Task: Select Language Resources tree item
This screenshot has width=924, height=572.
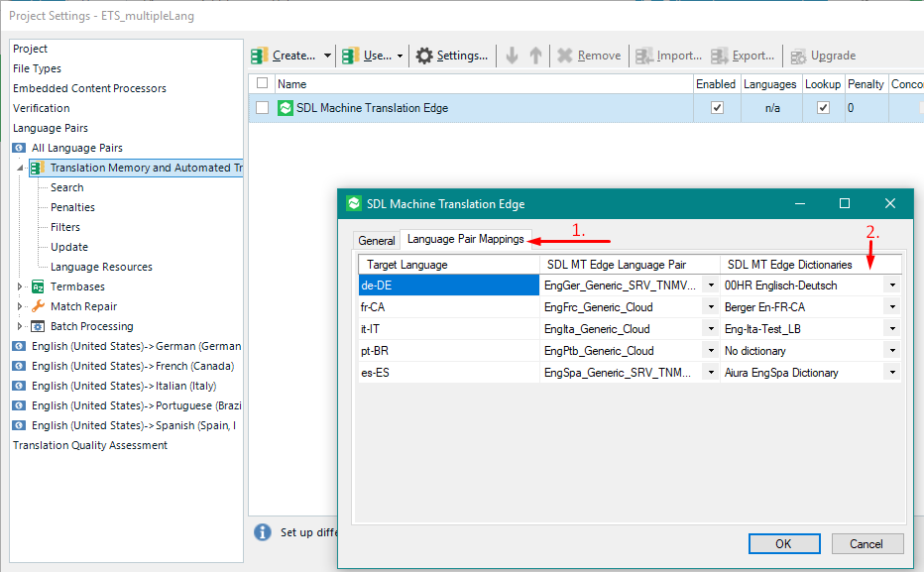Action: pos(101,267)
